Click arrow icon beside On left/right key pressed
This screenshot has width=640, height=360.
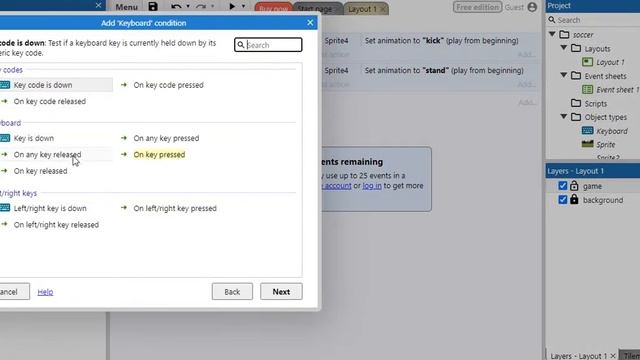pyautogui.click(x=124, y=208)
